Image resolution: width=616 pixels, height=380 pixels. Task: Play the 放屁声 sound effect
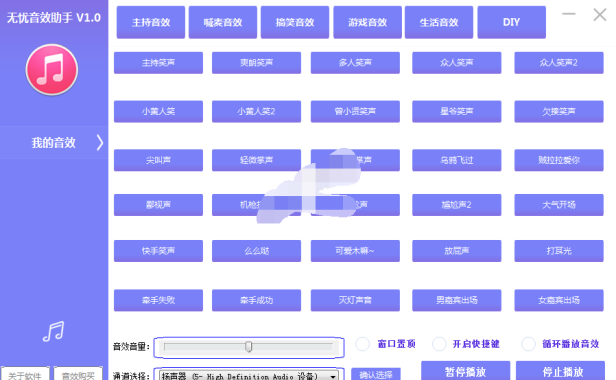456,251
